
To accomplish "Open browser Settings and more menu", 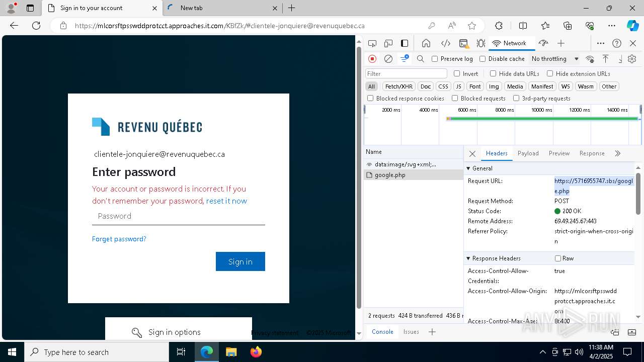I will [611, 26].
